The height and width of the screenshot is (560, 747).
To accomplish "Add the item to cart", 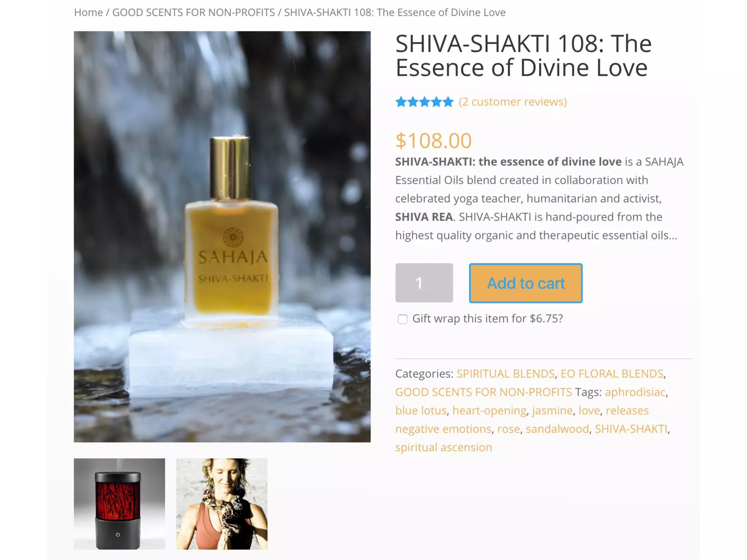I will (526, 283).
